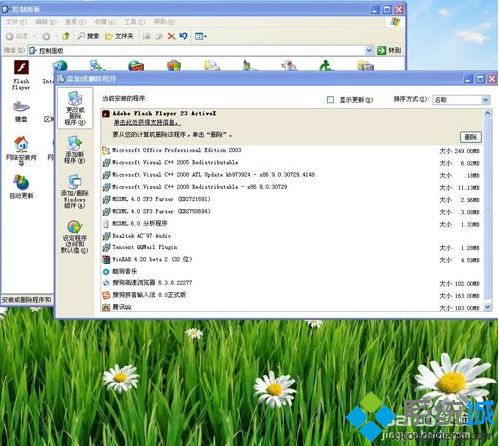
Task: Click the Adobe Flash Player 23 ActiveX icon
Action: (x=106, y=114)
